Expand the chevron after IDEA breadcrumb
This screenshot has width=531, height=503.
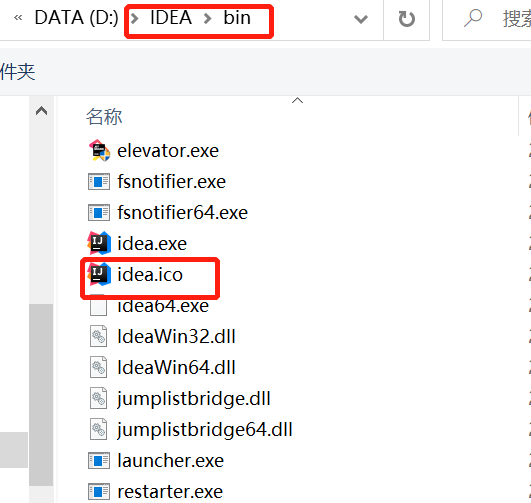[x=208, y=18]
